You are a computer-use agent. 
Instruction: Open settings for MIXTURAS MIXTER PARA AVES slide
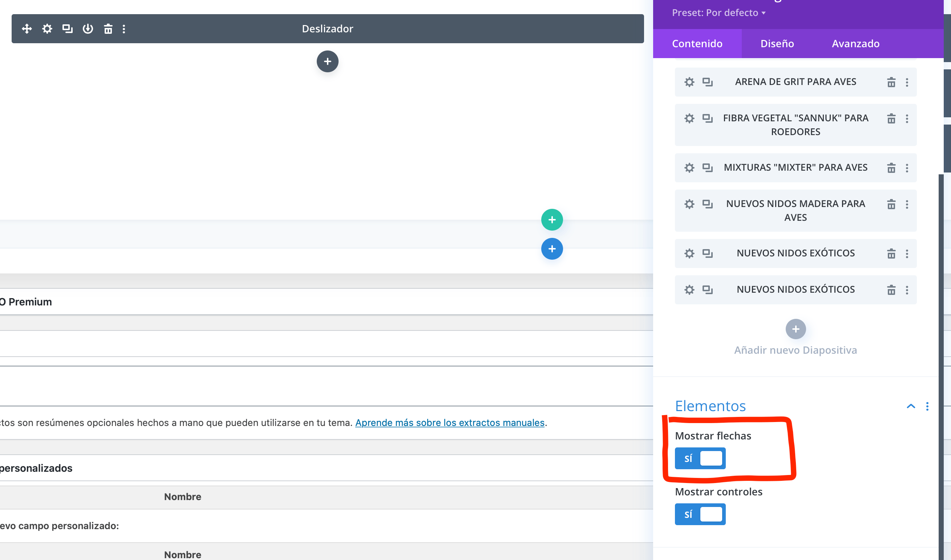[689, 167]
